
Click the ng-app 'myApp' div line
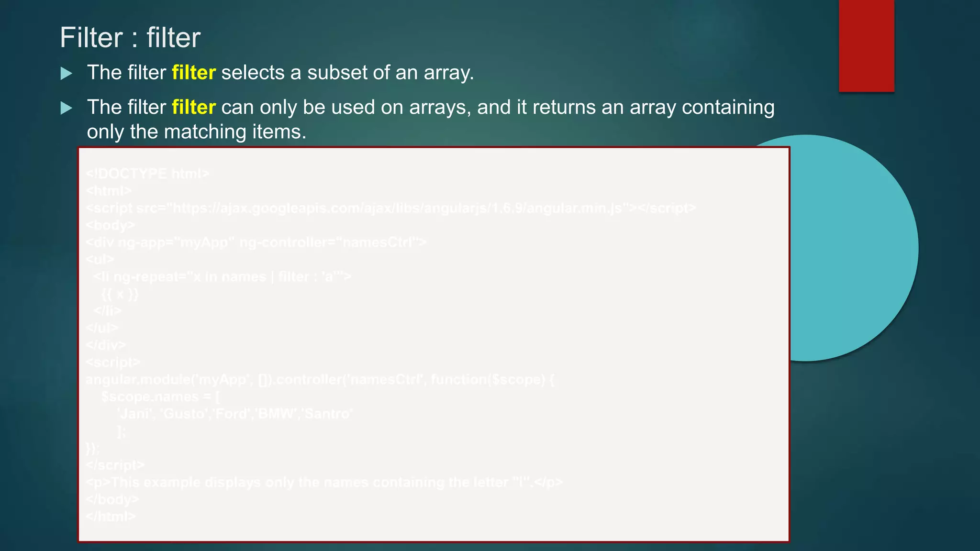pyautogui.click(x=256, y=242)
